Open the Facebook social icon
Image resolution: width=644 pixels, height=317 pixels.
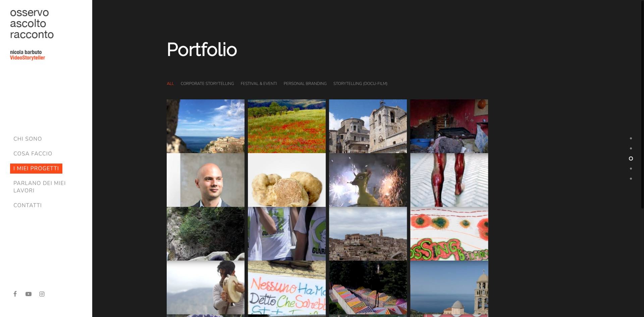[x=15, y=294]
